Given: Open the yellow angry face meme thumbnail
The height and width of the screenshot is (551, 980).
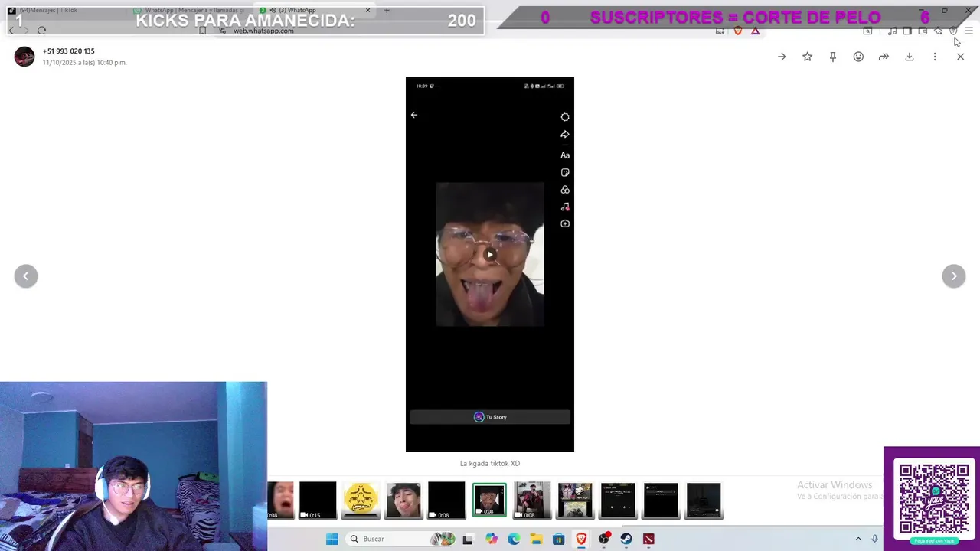Looking at the screenshot, I should (x=361, y=500).
